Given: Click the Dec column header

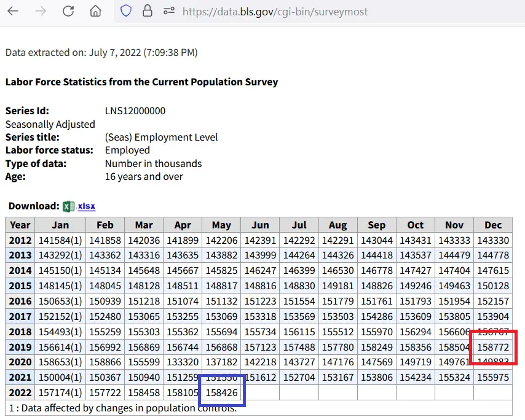Looking at the screenshot, I should click(x=493, y=225).
